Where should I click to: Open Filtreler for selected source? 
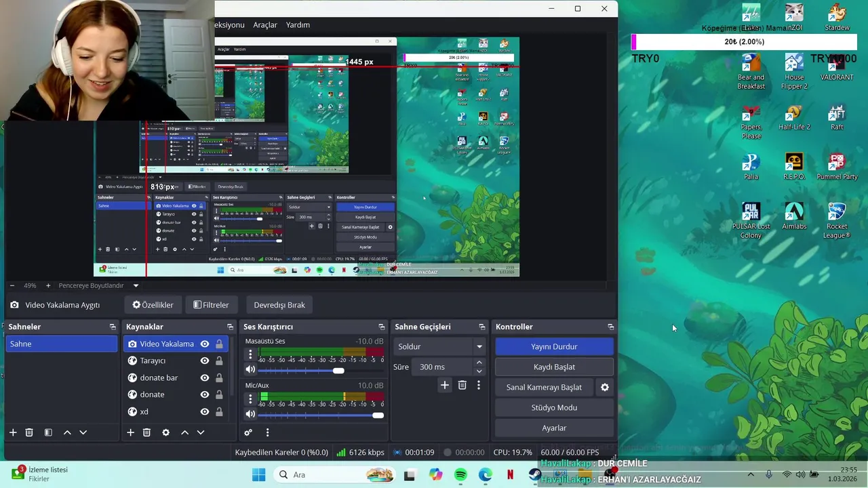[211, 305]
